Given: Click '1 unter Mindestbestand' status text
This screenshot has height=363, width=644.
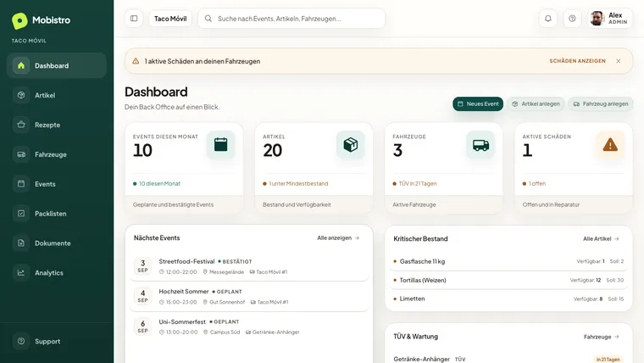Looking at the screenshot, I should pyautogui.click(x=298, y=184).
